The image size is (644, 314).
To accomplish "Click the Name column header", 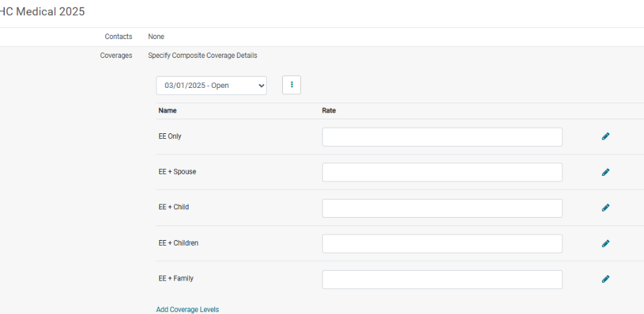I will 167,110.
